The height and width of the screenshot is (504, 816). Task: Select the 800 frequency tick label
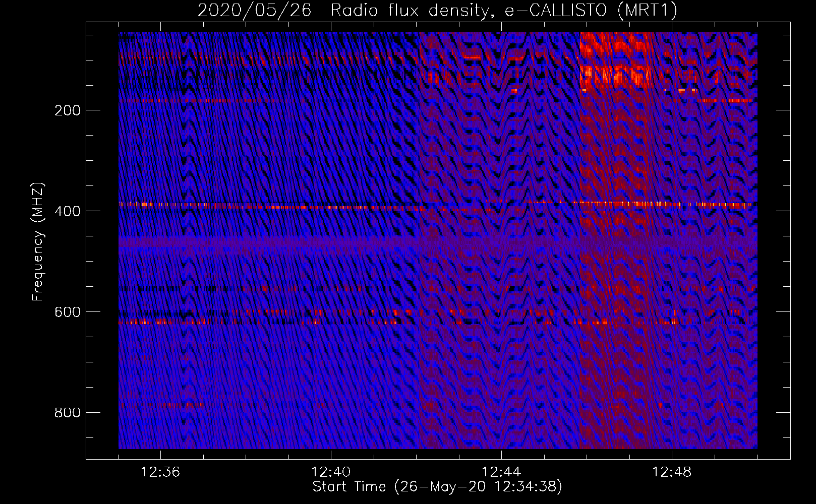(68, 413)
